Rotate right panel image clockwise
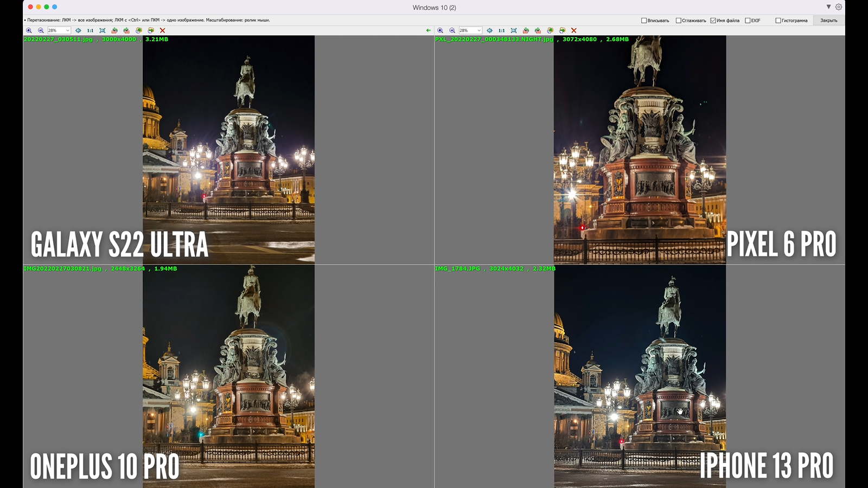Image resolution: width=868 pixels, height=488 pixels. pyautogui.click(x=538, y=30)
